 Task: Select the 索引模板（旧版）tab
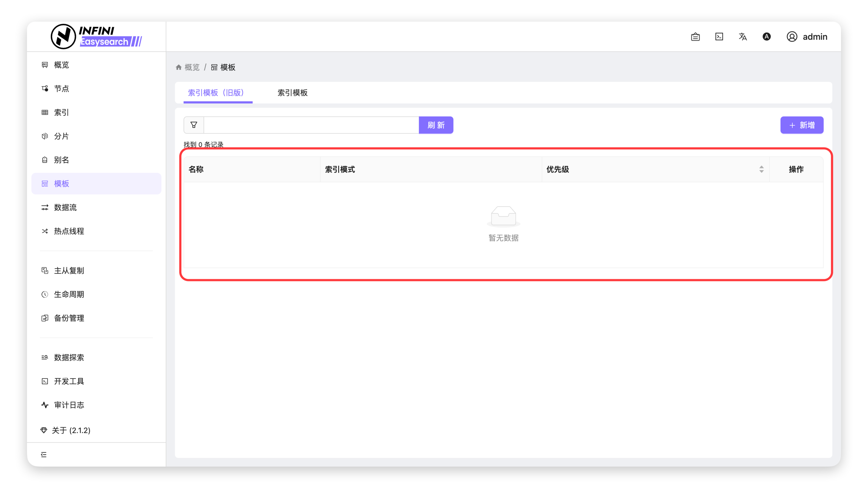[x=216, y=93]
